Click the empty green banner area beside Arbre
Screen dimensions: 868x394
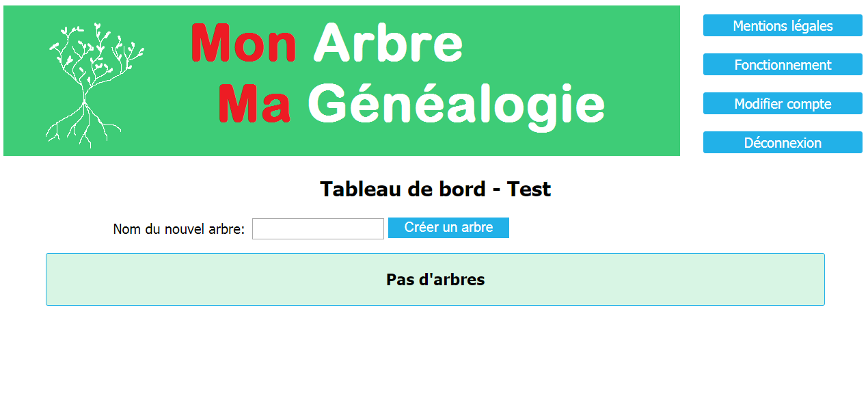click(x=567, y=43)
